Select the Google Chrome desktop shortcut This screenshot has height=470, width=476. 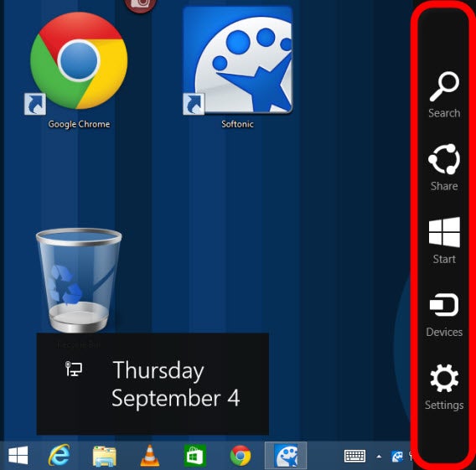click(x=79, y=70)
